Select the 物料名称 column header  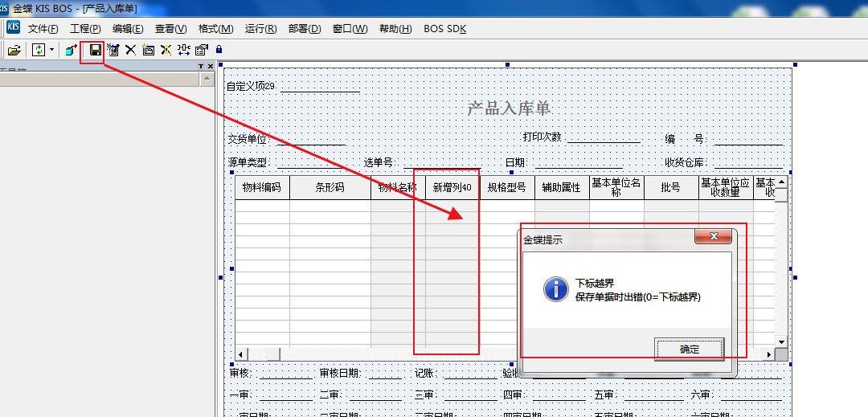pos(398,187)
